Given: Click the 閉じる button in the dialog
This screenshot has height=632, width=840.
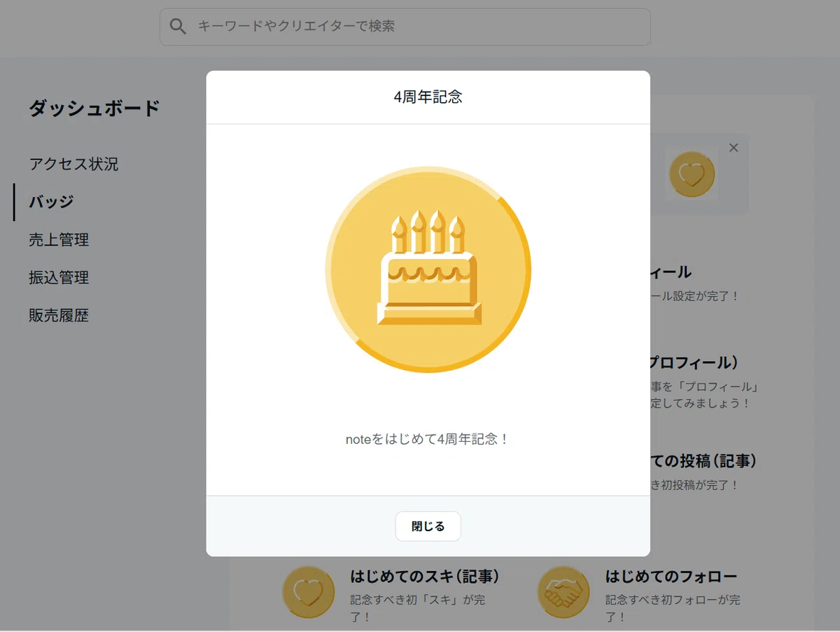Looking at the screenshot, I should [x=428, y=526].
